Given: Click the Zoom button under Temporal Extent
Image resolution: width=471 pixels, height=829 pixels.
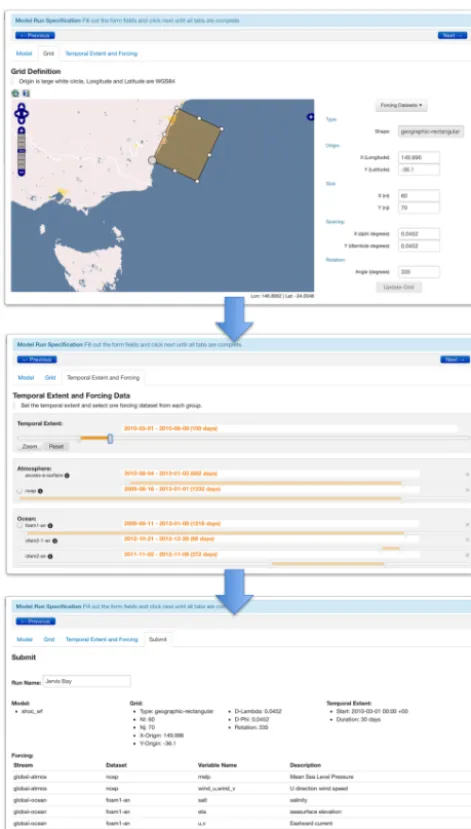Looking at the screenshot, I should pos(30,446).
